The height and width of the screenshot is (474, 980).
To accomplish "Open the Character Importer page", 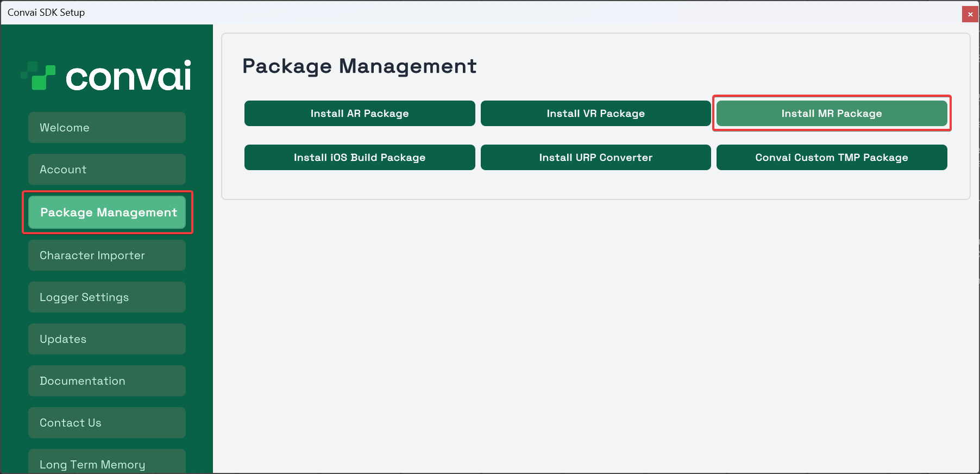I will click(107, 255).
